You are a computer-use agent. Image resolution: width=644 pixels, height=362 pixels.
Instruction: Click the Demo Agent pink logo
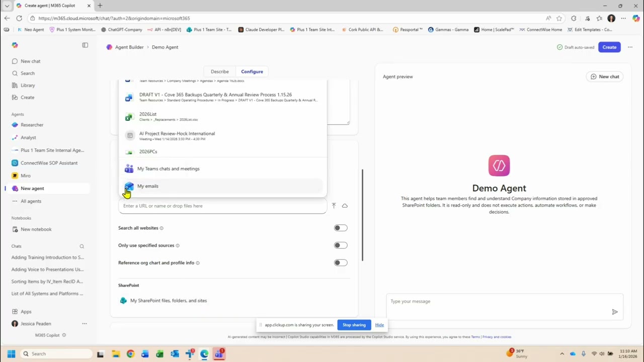pyautogui.click(x=499, y=165)
